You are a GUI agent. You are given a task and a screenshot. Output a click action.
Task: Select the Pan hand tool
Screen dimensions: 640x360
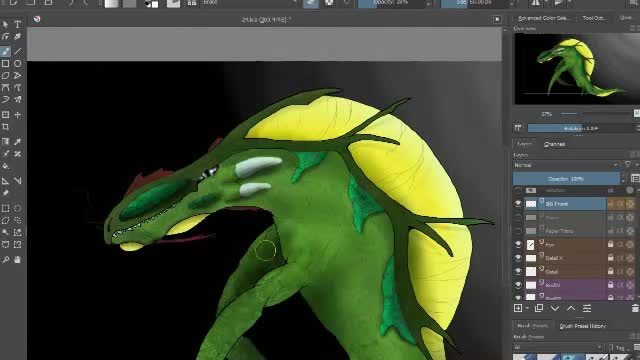pyautogui.click(x=18, y=260)
